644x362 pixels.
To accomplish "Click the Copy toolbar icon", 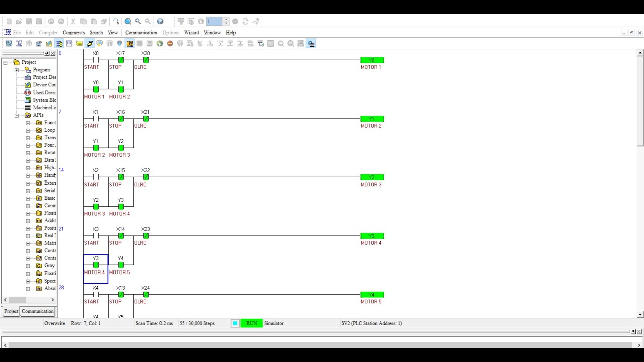I will pyautogui.click(x=83, y=21).
